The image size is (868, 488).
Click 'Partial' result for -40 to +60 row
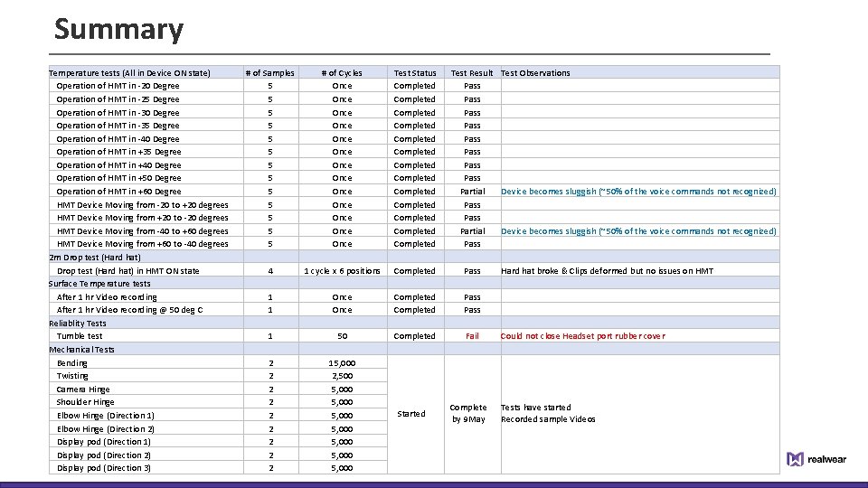pos(472,230)
